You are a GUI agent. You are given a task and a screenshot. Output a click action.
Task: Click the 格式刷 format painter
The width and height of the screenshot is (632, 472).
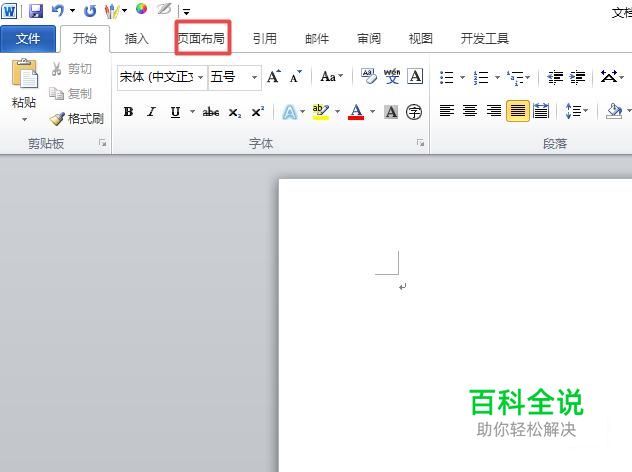77,119
